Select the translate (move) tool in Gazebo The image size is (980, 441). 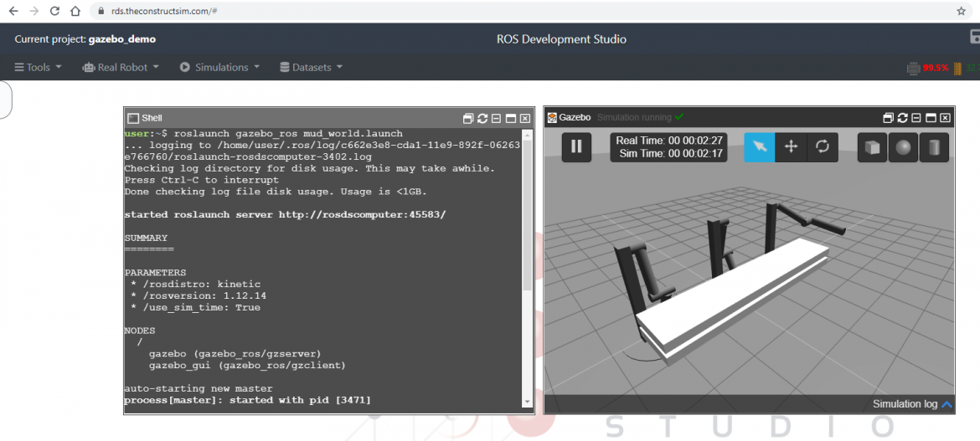coord(791,146)
